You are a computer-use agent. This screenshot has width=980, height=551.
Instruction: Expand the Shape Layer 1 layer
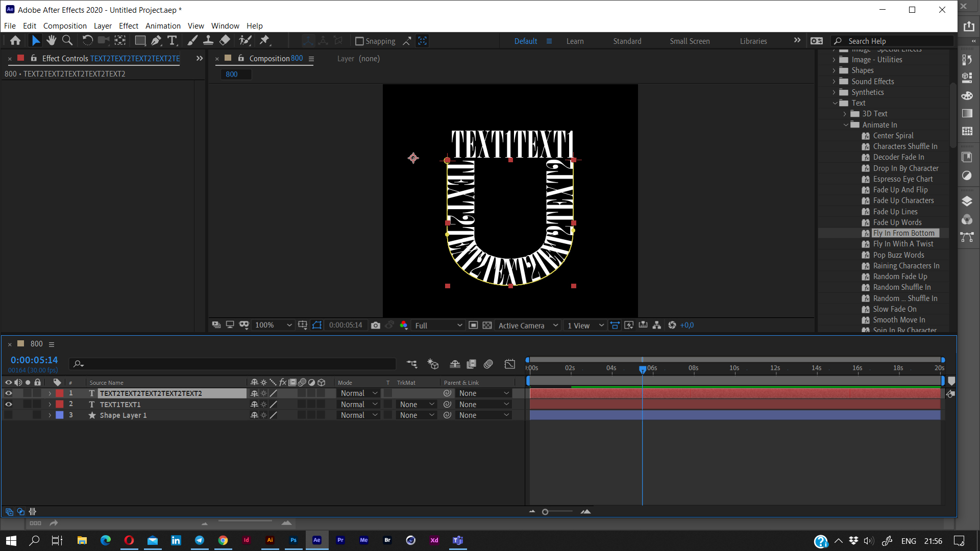click(50, 415)
